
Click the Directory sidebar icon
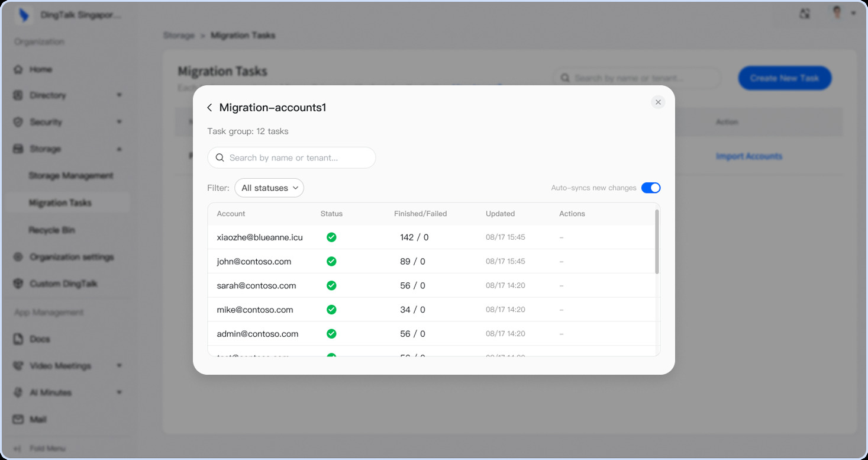(x=18, y=95)
